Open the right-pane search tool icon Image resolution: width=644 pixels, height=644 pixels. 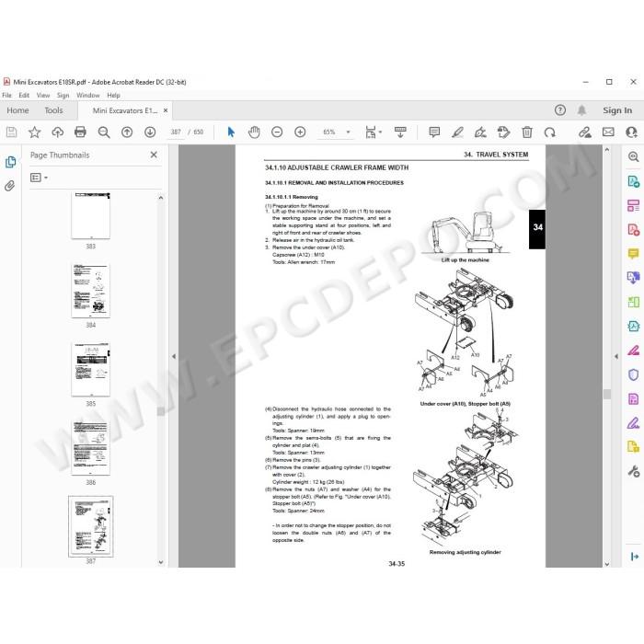pyautogui.click(x=633, y=156)
